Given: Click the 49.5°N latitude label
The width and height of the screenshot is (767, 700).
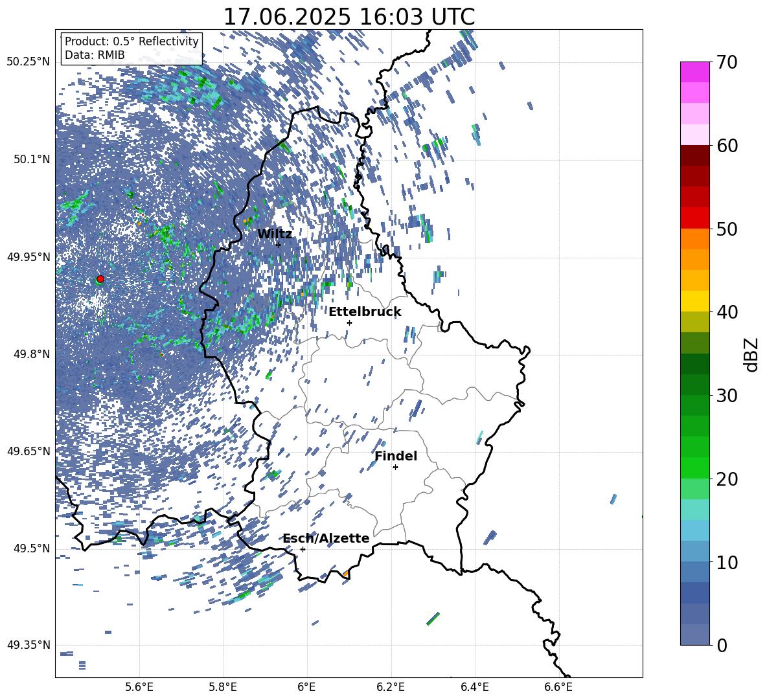Looking at the screenshot, I should pyautogui.click(x=31, y=548).
